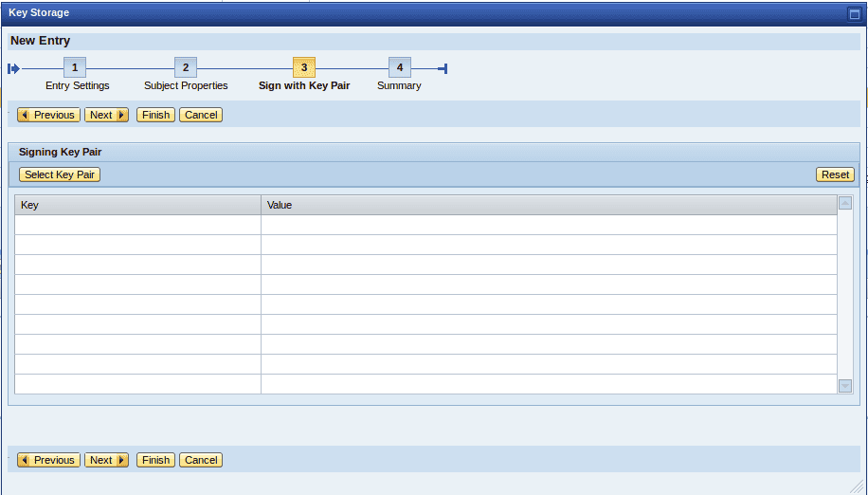Viewport: 868px width, 495px height.
Task: Cancel the wizard using top Cancel
Action: [201, 115]
